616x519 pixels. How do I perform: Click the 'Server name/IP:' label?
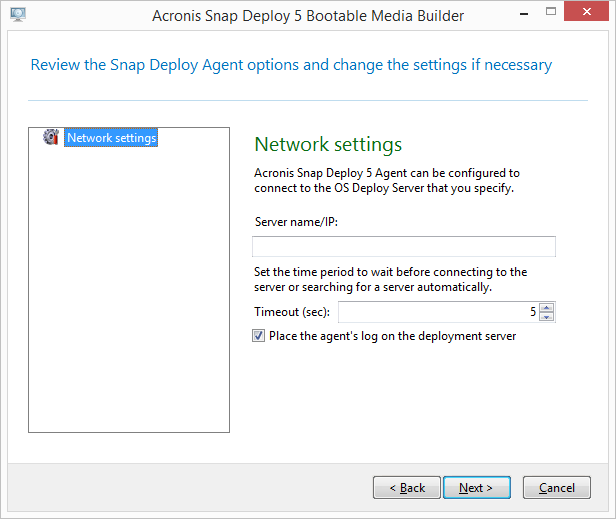pos(296,222)
